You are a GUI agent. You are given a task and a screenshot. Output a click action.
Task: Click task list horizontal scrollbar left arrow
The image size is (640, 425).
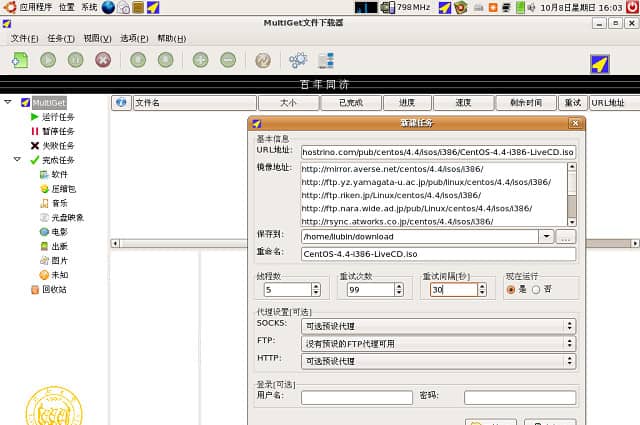coord(115,244)
